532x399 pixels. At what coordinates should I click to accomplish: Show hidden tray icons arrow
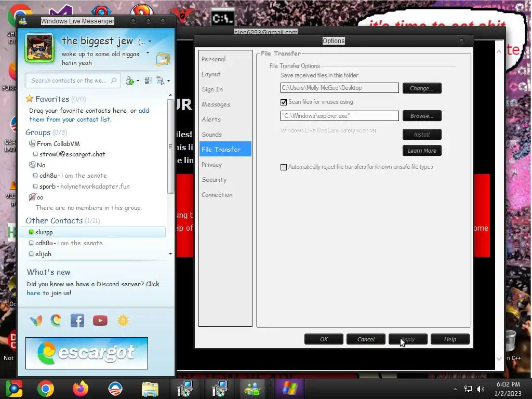(x=455, y=389)
